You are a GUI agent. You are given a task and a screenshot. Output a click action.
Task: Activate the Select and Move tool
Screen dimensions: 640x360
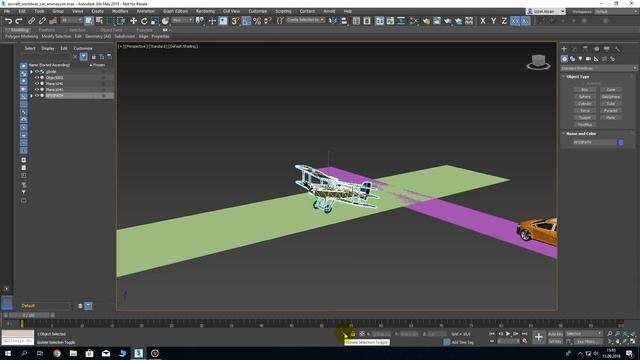point(133,21)
